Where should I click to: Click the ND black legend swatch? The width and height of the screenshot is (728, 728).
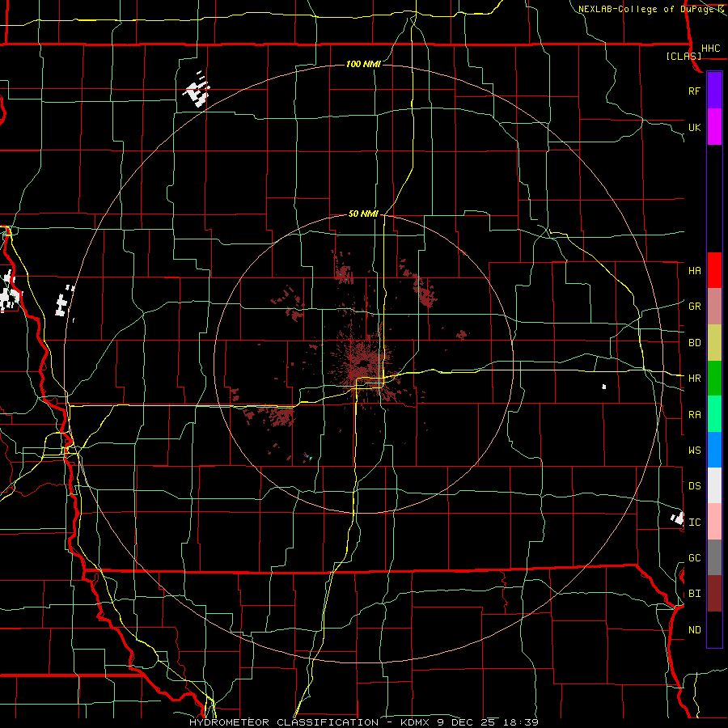714,629
